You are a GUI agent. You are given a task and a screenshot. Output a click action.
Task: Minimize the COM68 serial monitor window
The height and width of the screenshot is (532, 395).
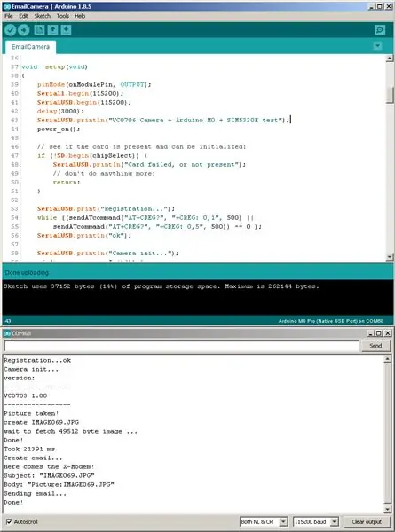(x=371, y=333)
